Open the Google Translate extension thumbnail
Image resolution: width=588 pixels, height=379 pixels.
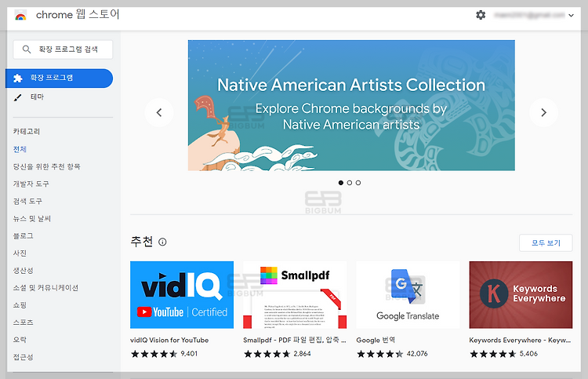pyautogui.click(x=408, y=295)
